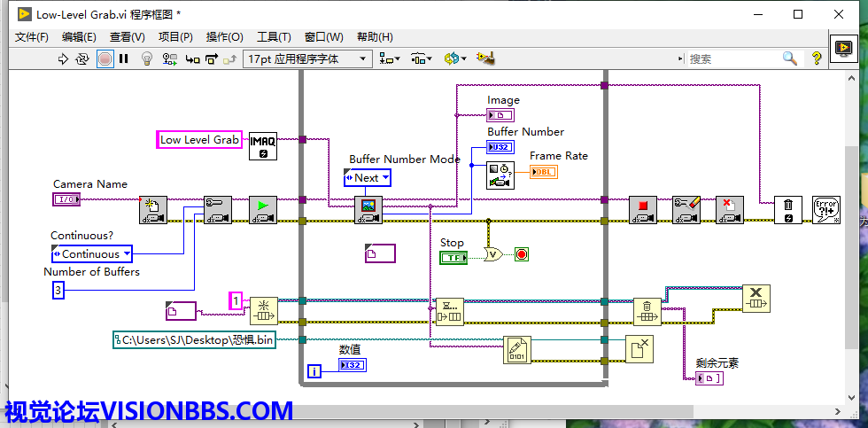Click the Pause button in the toolbar
Viewport: 868px width, 428px height.
click(124, 58)
